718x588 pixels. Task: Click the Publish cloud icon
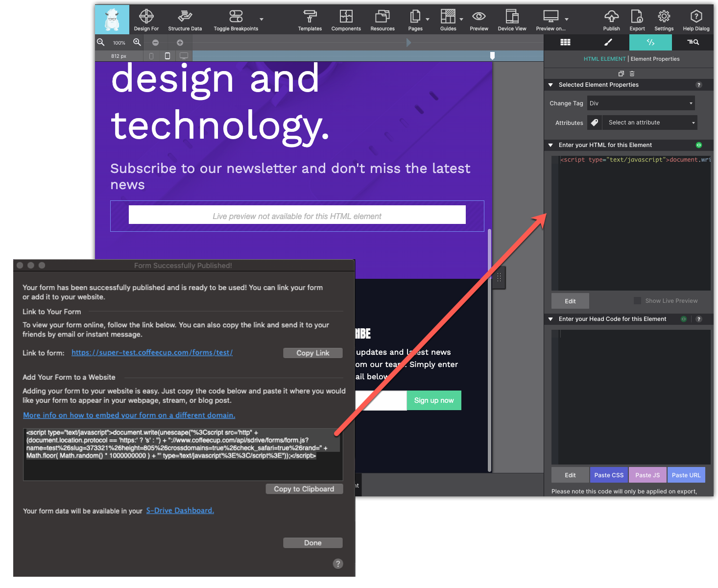(611, 16)
